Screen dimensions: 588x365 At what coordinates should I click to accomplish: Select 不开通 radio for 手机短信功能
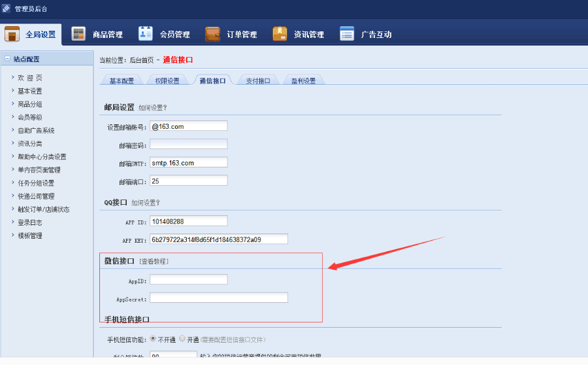(153, 338)
